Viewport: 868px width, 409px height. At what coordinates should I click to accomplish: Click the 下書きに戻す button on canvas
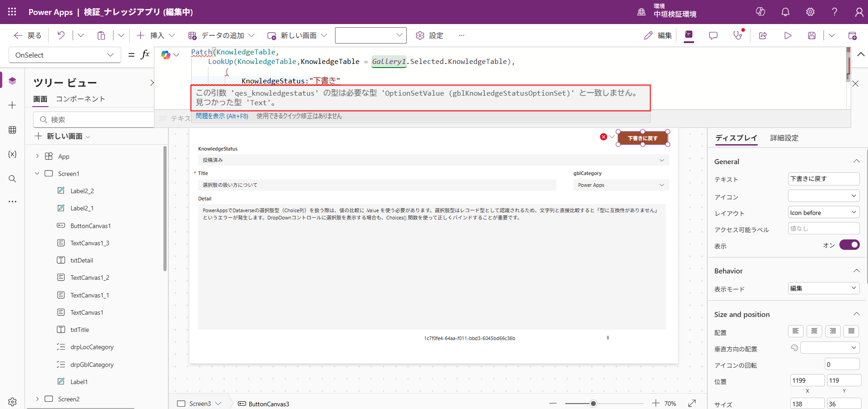coord(642,138)
